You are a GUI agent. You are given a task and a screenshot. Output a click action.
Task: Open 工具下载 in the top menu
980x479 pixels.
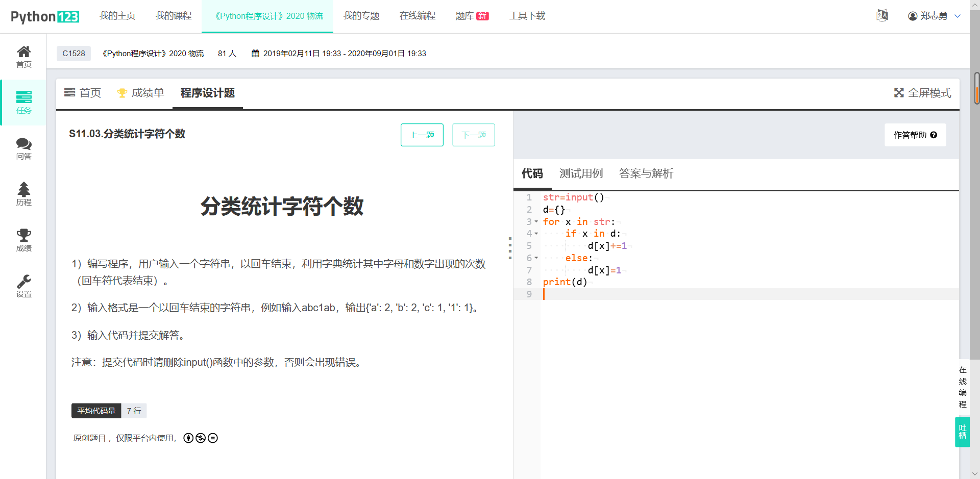527,16
